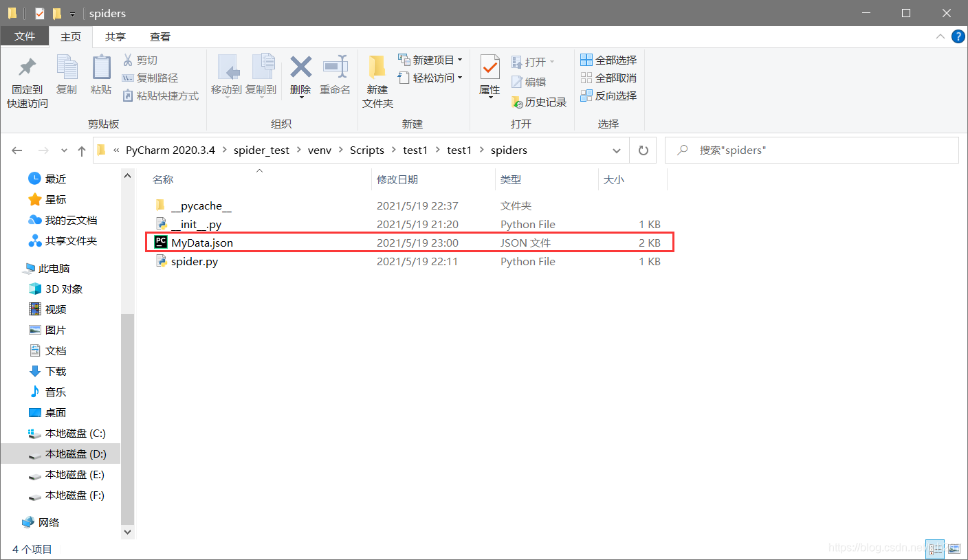Image resolution: width=968 pixels, height=560 pixels.
Task: Switch to the Home (主页) tab
Action: 71,36
